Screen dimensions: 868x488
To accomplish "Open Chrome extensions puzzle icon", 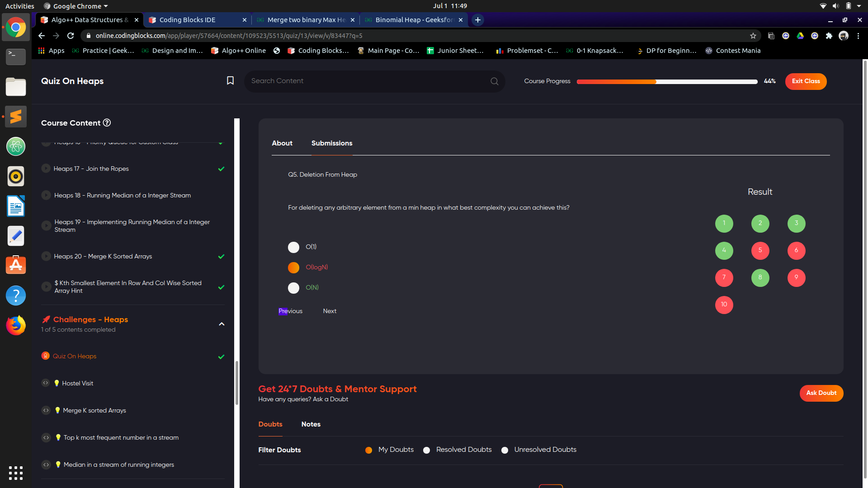I will point(829,36).
